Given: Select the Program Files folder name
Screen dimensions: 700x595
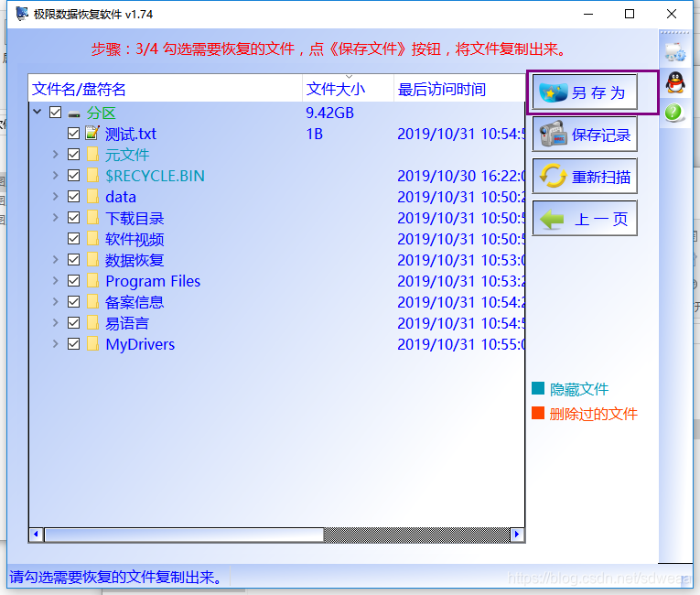Looking at the screenshot, I should click(153, 281).
